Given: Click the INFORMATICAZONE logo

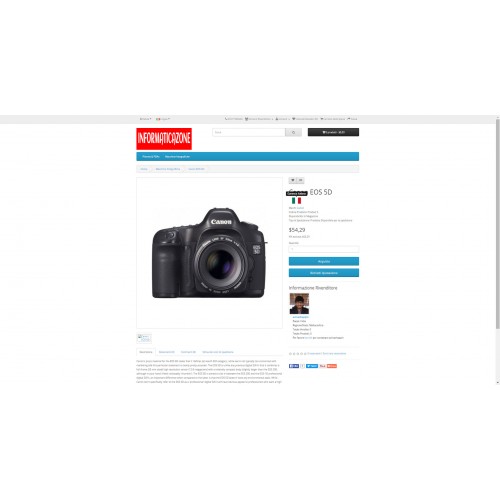Looking at the screenshot, I should 164,139.
